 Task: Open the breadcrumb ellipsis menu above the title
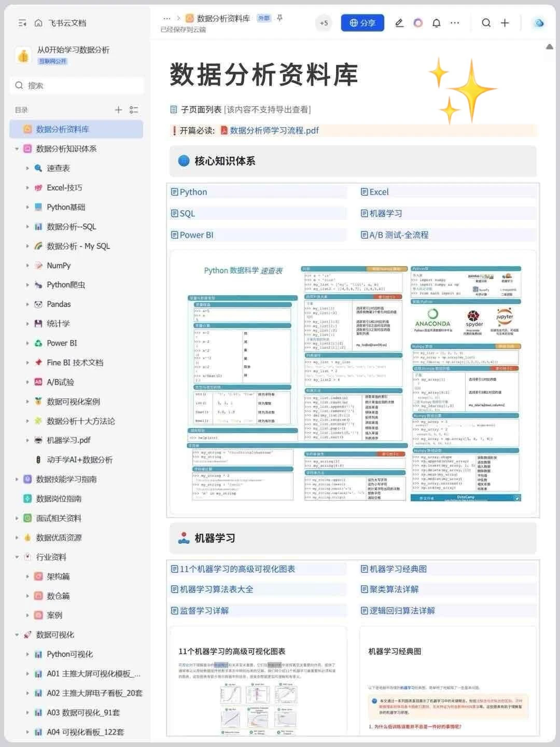(166, 17)
